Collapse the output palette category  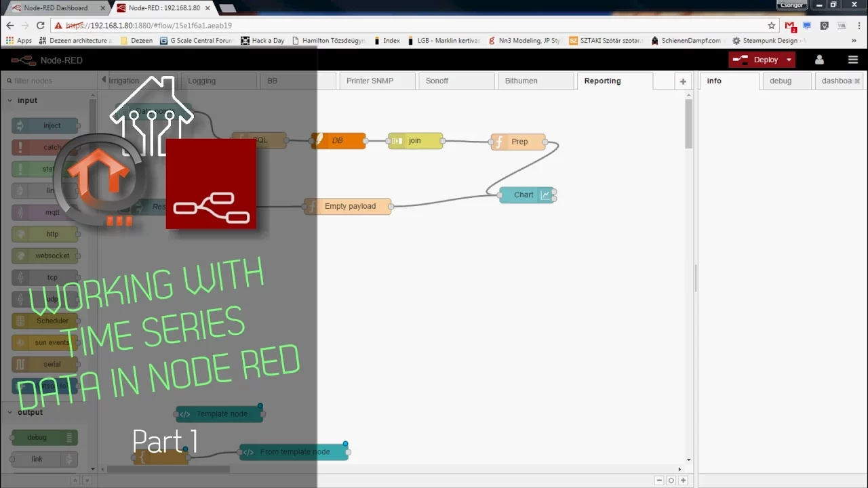pyautogui.click(x=30, y=412)
